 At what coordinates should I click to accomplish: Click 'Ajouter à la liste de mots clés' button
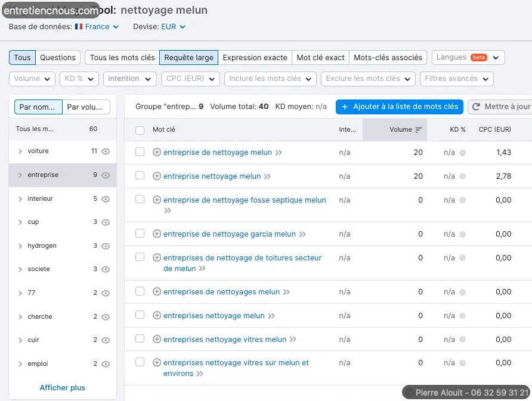[400, 107]
